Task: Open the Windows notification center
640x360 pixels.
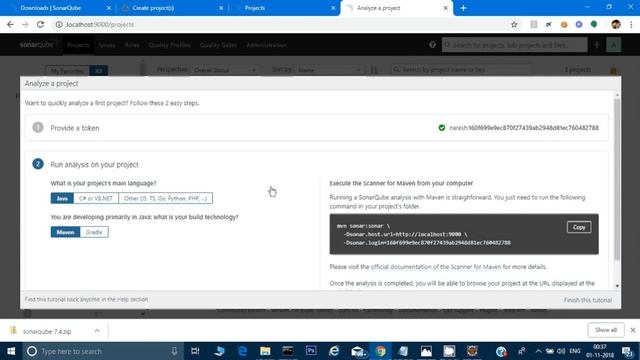Action: [628, 351]
